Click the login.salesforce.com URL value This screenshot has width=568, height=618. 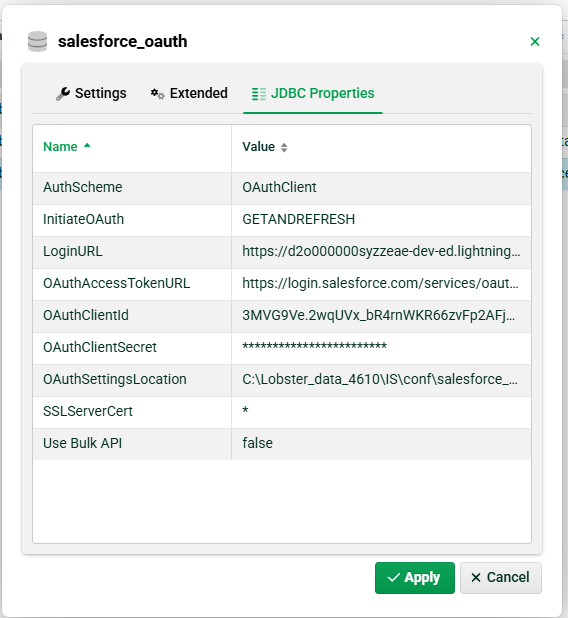tap(380, 283)
